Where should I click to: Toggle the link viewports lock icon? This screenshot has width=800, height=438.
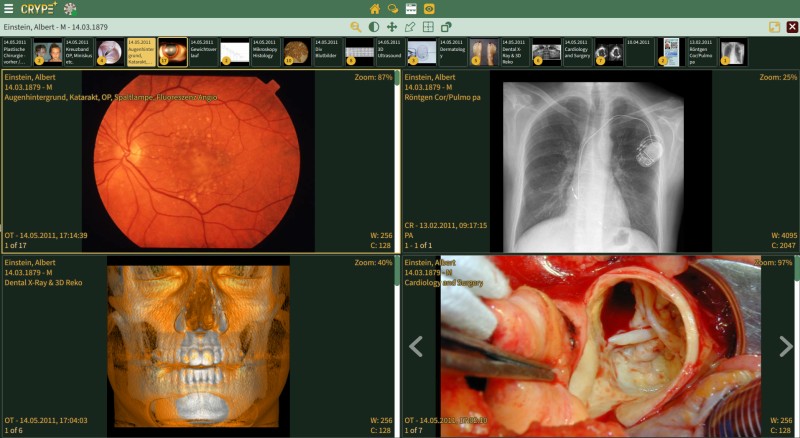pos(446,26)
